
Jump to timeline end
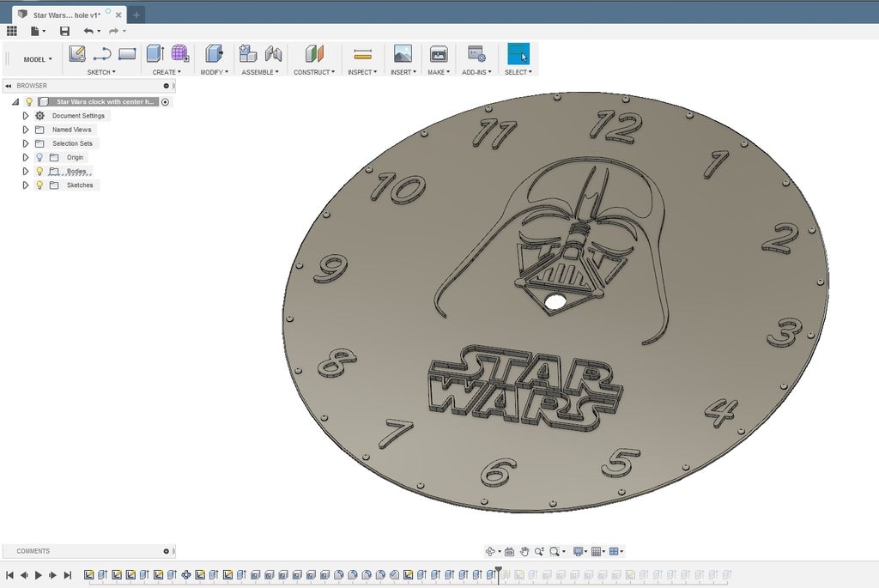pos(68,575)
